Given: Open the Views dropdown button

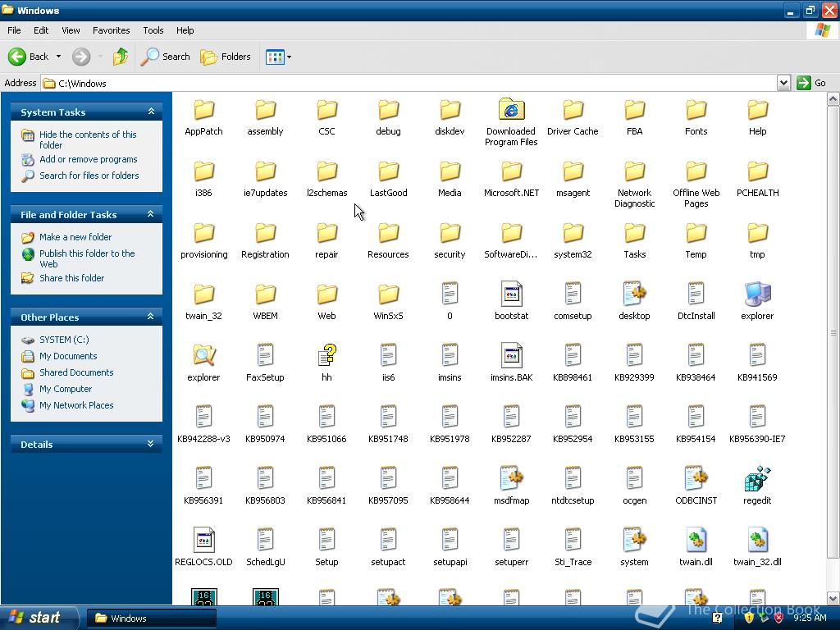Looking at the screenshot, I should click(279, 57).
